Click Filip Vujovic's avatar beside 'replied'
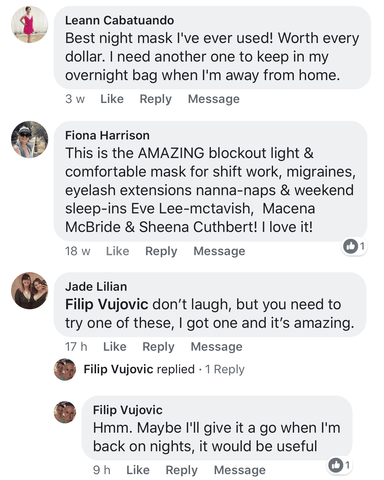The width and height of the screenshot is (384, 480). pos(65,369)
